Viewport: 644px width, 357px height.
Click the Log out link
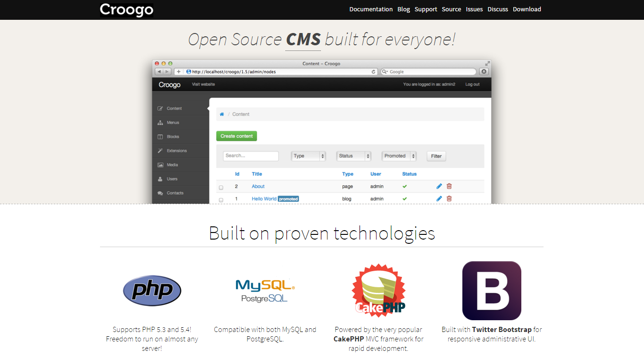pos(472,84)
